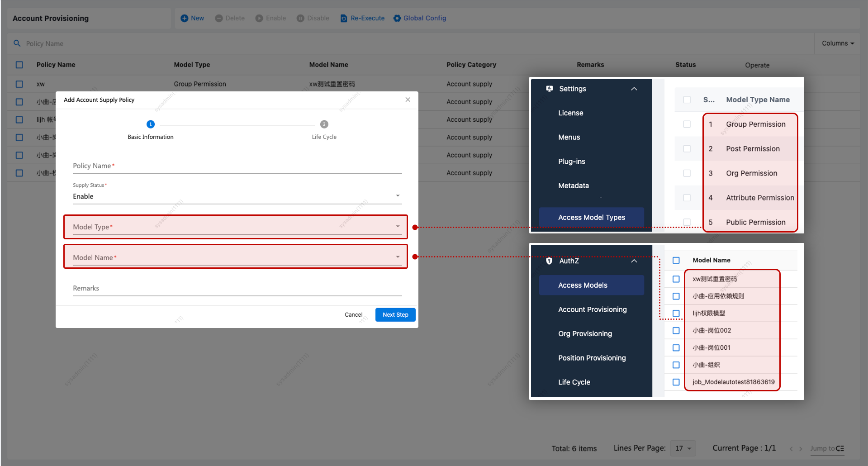Toggle the select-all checkbox beside Policy Name
This screenshot has width=868, height=466.
click(19, 65)
